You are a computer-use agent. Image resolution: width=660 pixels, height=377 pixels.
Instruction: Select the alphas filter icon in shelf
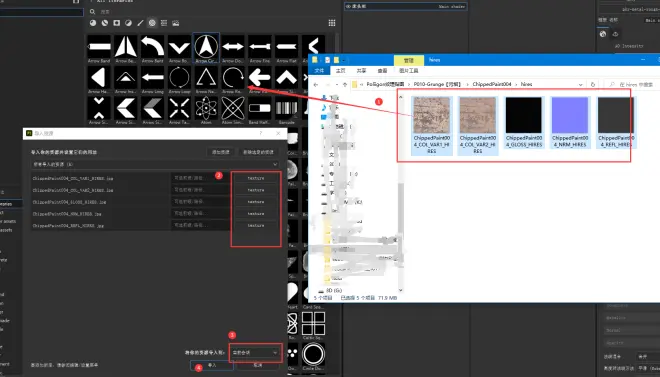[152, 23]
